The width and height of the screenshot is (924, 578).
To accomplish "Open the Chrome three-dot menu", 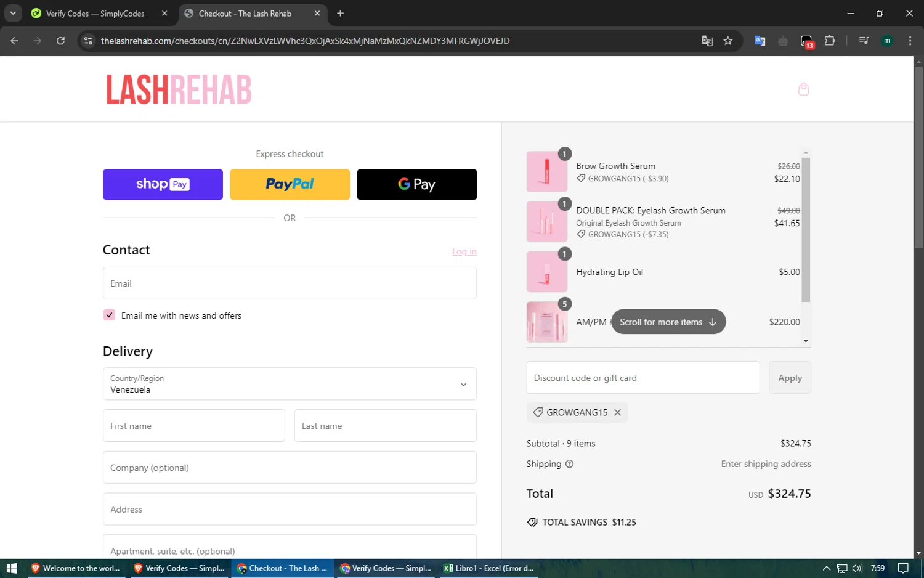I will (910, 41).
